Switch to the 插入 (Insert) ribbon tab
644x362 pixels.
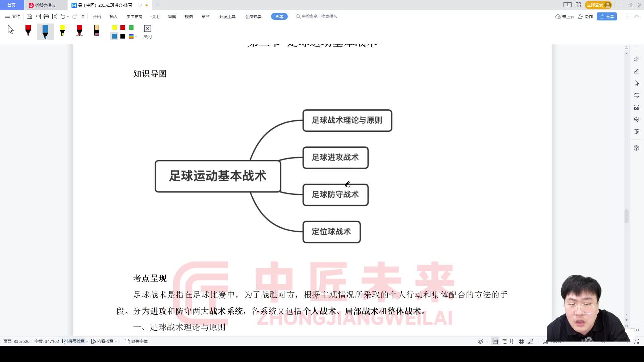(113, 16)
